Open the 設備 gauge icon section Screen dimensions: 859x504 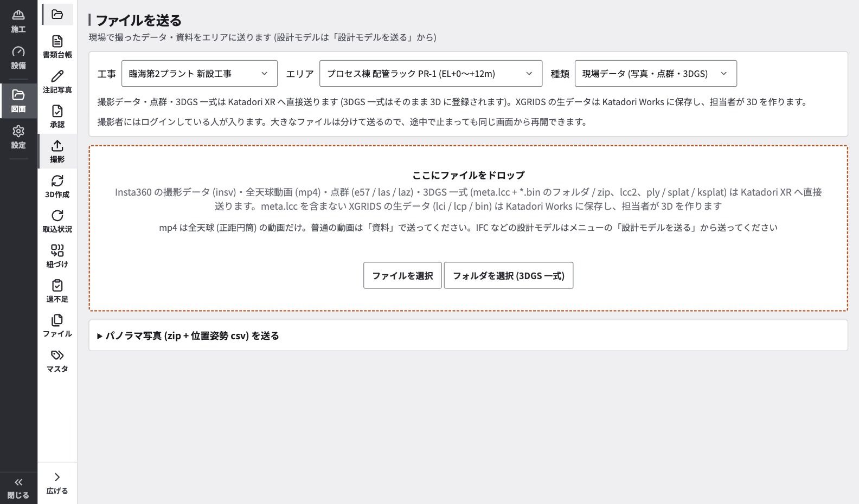tap(18, 57)
